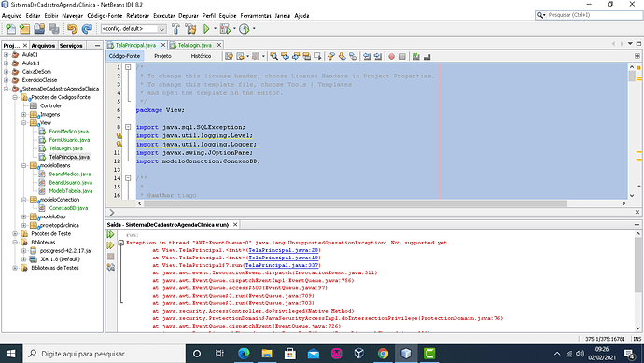The width and height of the screenshot is (644, 363).
Task: Click the Build Project hammer icon
Action: (175, 29)
